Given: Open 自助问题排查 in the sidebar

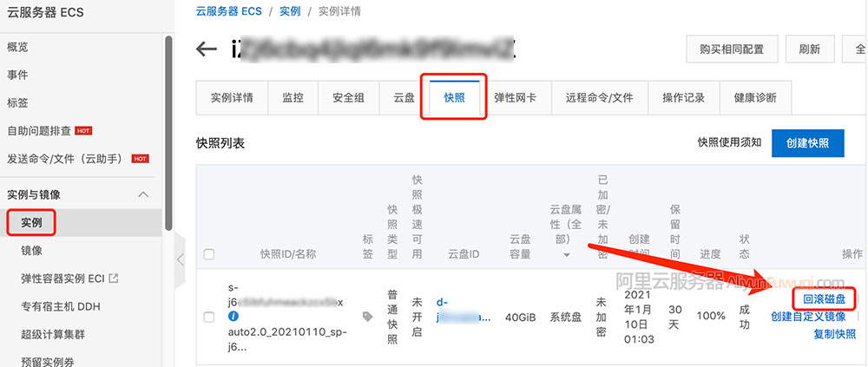Looking at the screenshot, I should click(39, 131).
